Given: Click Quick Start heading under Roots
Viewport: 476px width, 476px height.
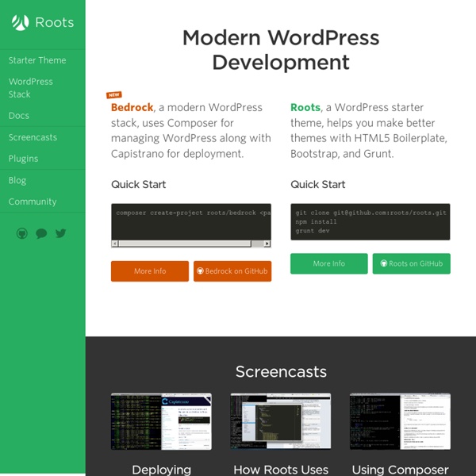Looking at the screenshot, I should tap(318, 184).
